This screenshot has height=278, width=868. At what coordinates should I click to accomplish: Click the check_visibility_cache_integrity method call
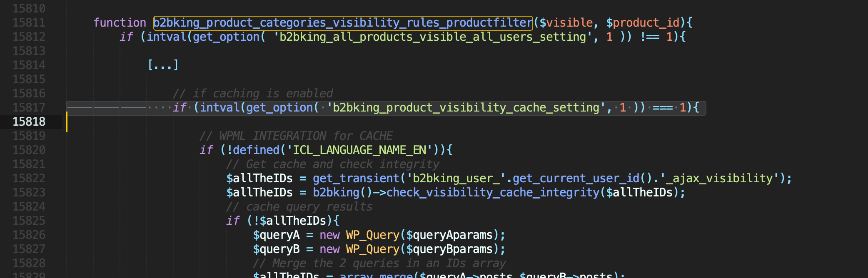pyautogui.click(x=493, y=192)
